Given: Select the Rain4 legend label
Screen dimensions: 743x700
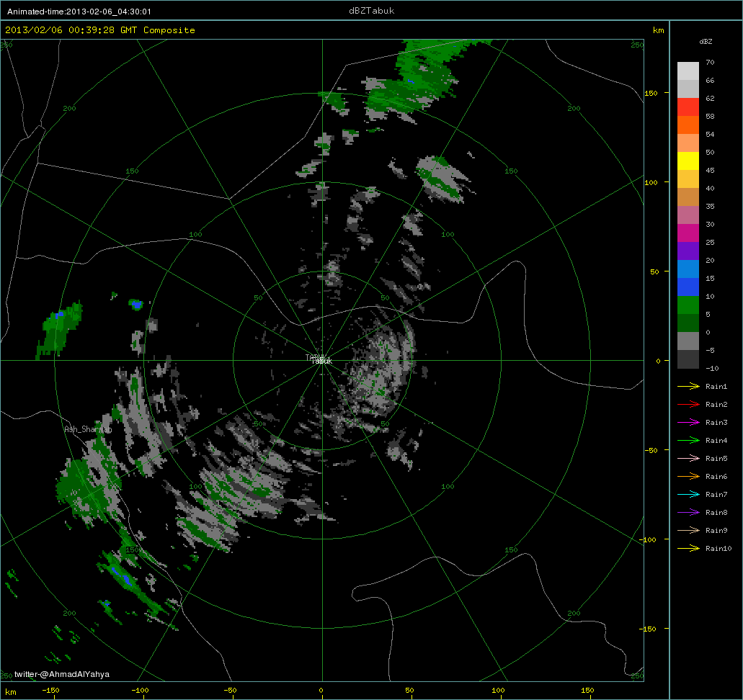Looking at the screenshot, I should (716, 441).
